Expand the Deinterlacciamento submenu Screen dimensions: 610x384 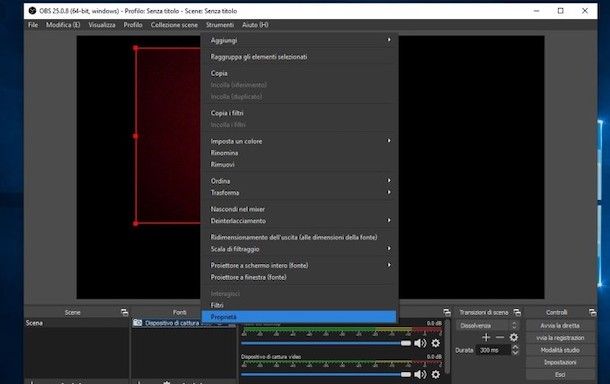coord(300,221)
